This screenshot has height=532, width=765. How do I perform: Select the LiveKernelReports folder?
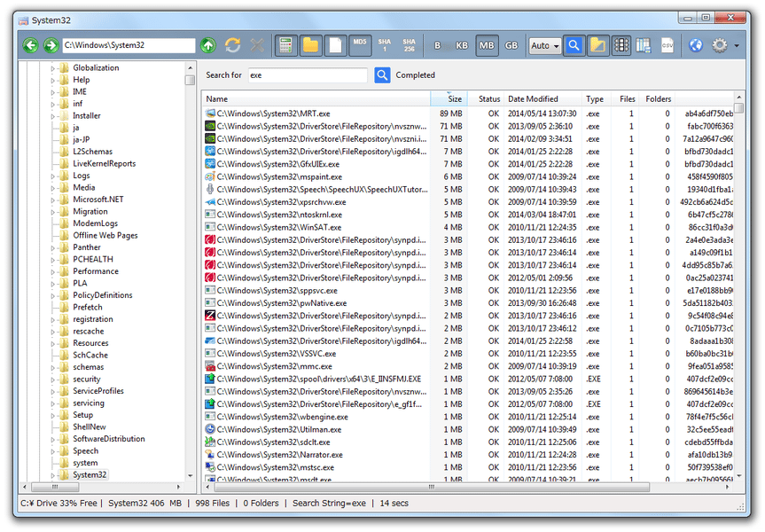(x=104, y=163)
